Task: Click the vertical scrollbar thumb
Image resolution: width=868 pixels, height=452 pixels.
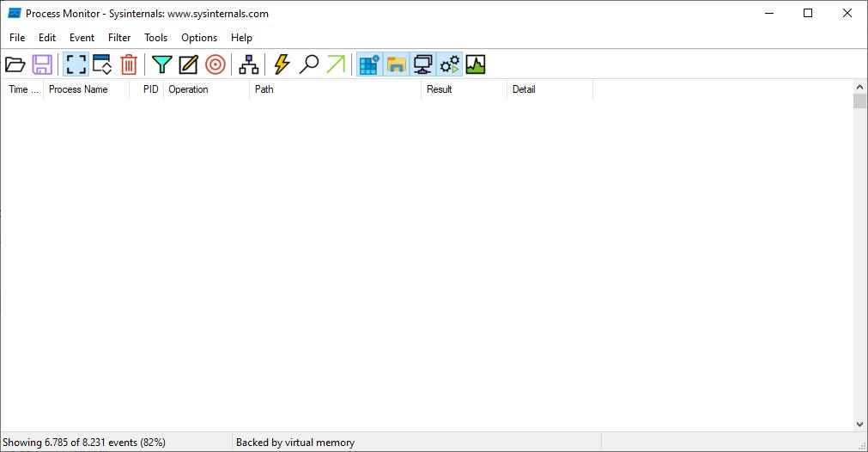Action: tap(859, 101)
